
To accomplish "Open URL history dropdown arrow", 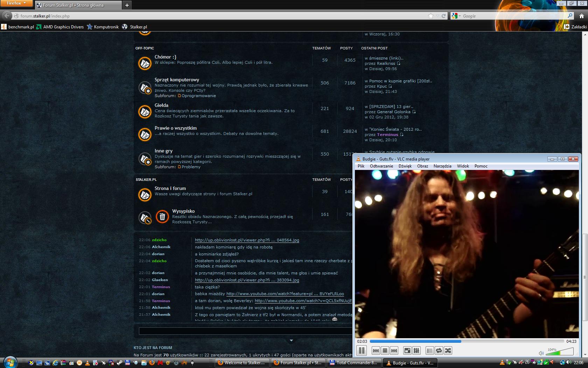I will pos(437,16).
